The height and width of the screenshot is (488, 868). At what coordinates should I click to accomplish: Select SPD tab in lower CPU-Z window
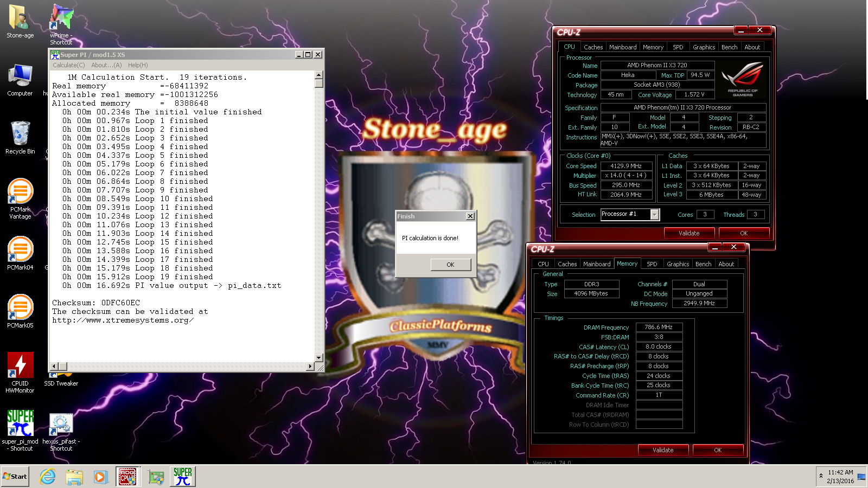[652, 264]
